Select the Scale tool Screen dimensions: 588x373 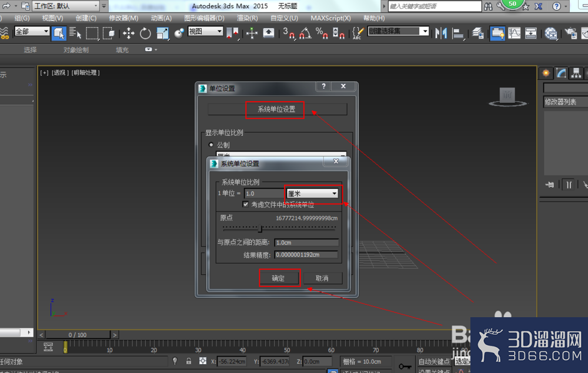[x=162, y=33]
